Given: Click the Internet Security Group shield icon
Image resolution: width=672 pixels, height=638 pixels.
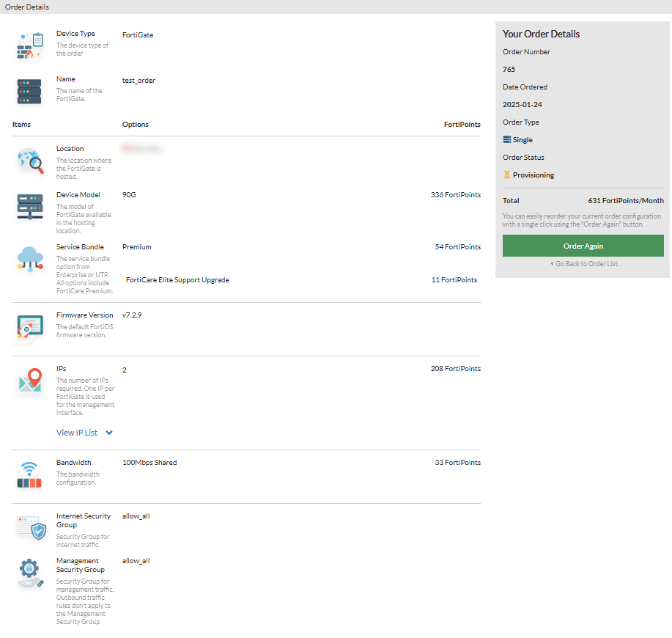Looking at the screenshot, I should [x=32, y=528].
